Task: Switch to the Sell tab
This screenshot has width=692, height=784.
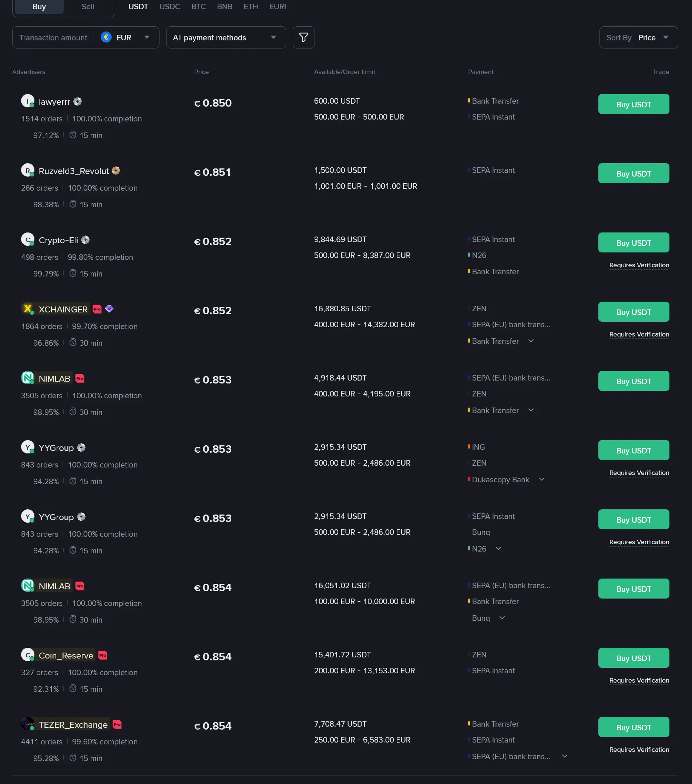Action: click(x=87, y=7)
